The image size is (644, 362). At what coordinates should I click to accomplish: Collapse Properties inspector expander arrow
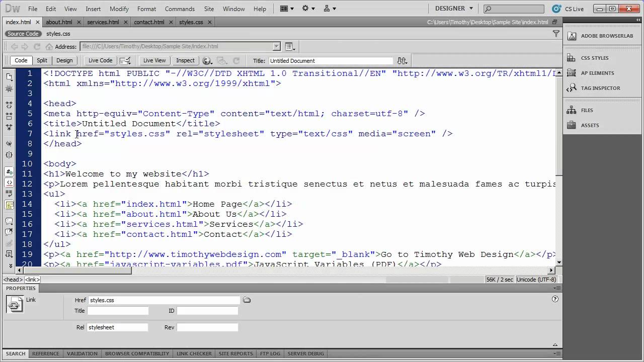(555, 345)
